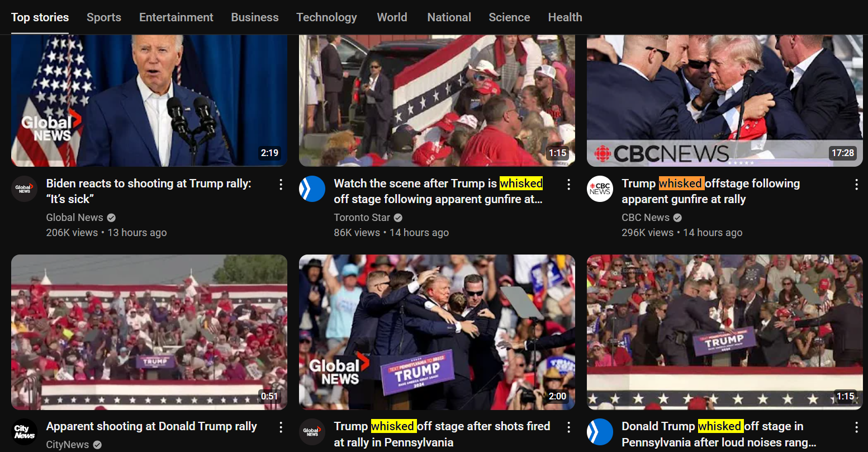This screenshot has height=452, width=868.
Task: Play the Biden press conference thumbnail
Action: point(149,101)
